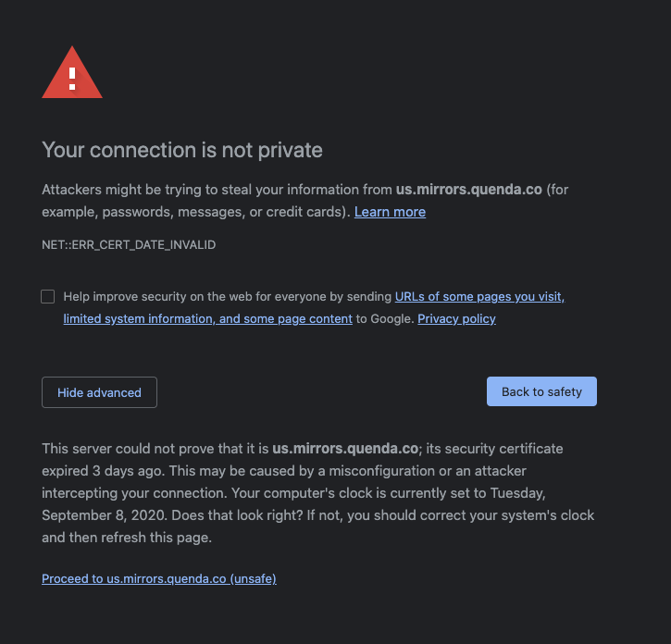Click bold us.mirrors.quenda.co in the advanced details
This screenshot has width=671, height=644.
345,449
